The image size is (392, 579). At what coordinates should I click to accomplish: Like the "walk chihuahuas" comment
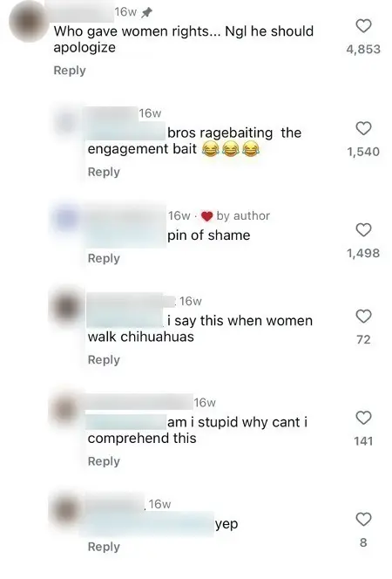coord(363,317)
